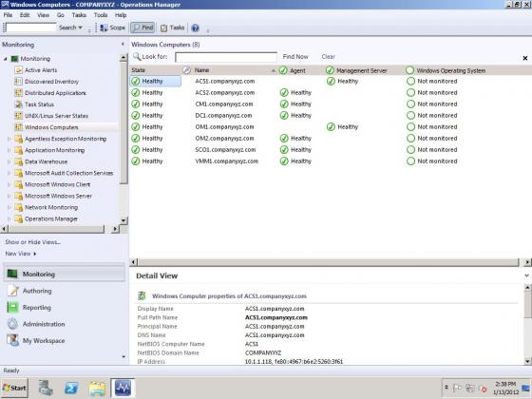532x399 pixels.
Task: Open the View menu
Action: click(43, 15)
